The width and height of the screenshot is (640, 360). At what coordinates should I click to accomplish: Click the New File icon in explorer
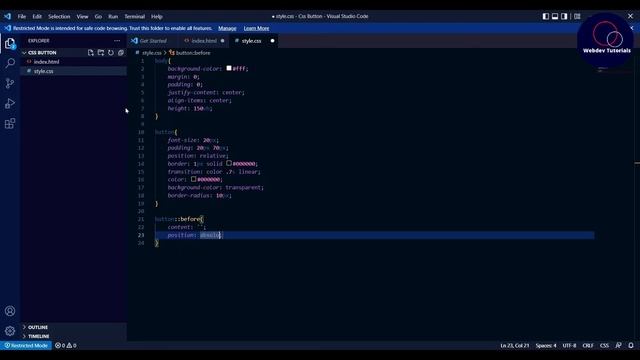click(91, 53)
